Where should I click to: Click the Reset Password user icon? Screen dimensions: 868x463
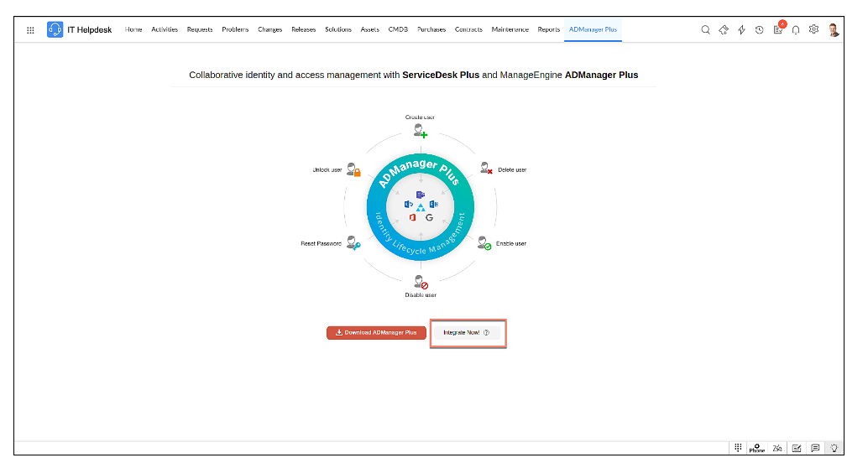click(353, 243)
